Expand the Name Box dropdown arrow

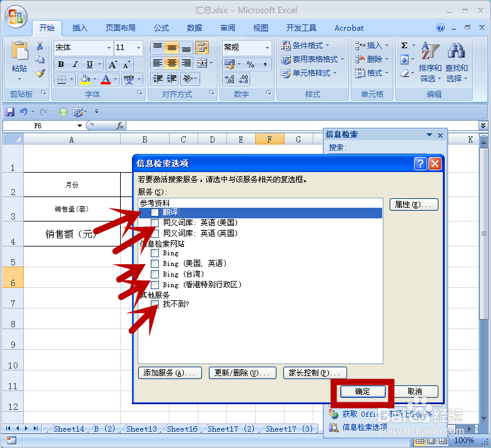point(79,126)
